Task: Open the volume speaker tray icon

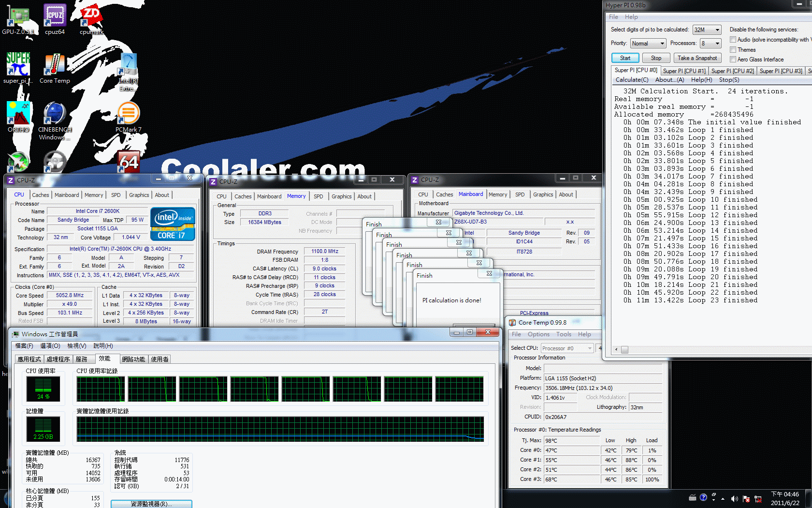Action: pos(734,499)
